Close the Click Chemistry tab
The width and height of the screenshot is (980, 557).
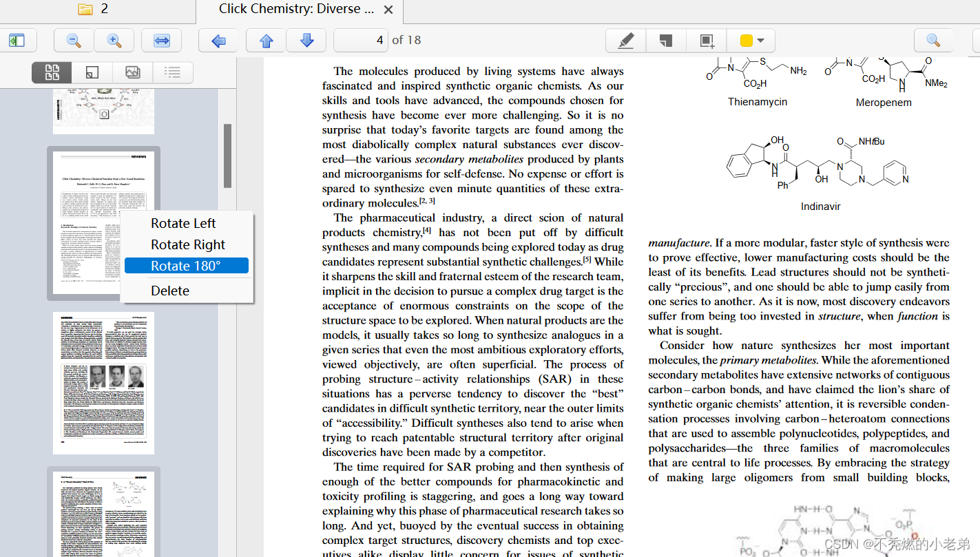pos(388,10)
